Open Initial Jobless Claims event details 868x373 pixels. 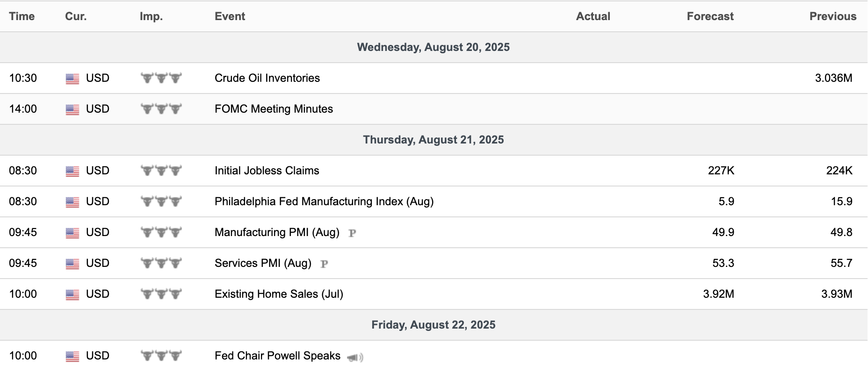coord(267,171)
